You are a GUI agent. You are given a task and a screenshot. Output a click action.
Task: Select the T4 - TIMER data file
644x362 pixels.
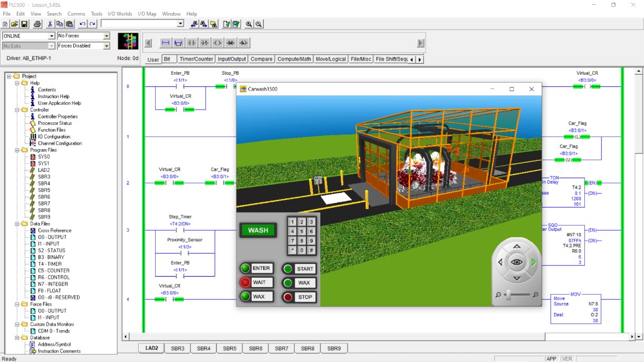tap(50, 264)
